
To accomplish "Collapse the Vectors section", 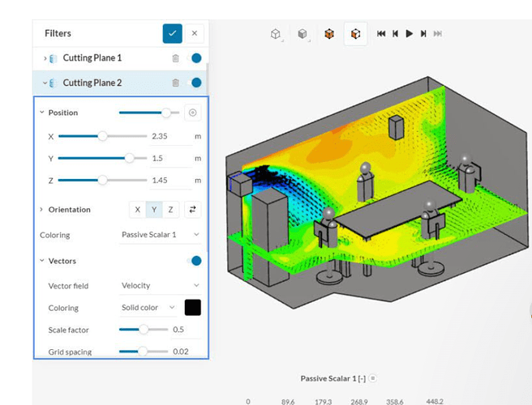I will [41, 261].
